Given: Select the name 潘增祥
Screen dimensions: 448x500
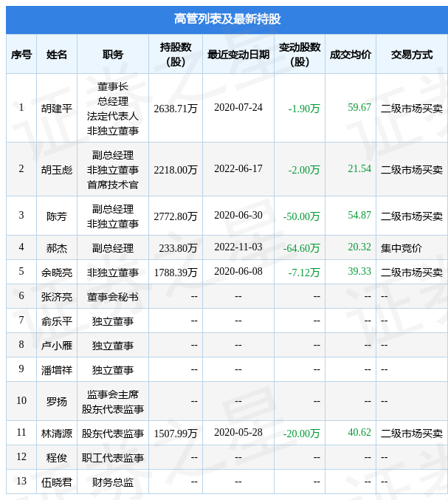Looking at the screenshot, I should click(x=57, y=370).
